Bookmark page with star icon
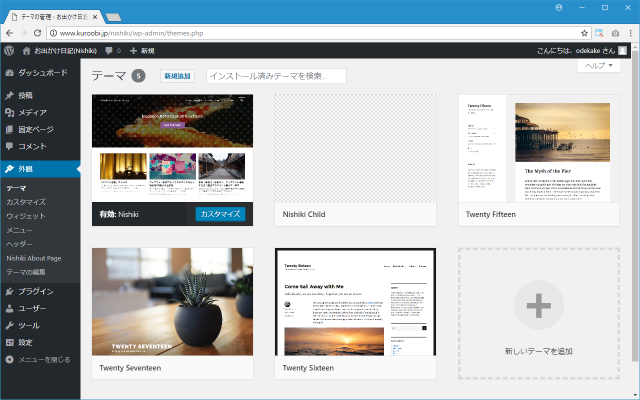 tap(584, 33)
